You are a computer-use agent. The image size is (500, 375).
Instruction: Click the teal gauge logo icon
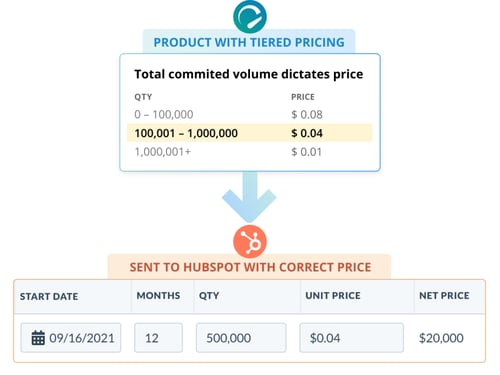[x=250, y=17]
